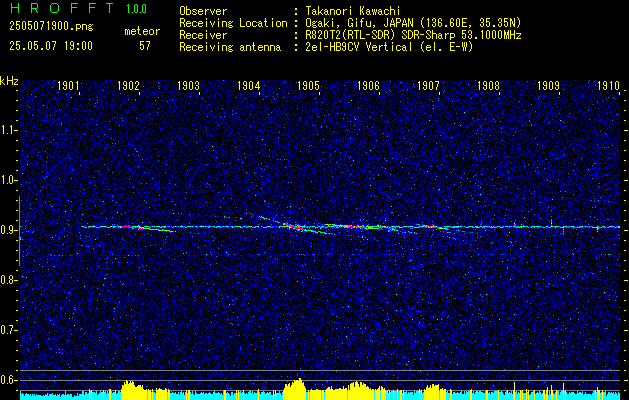The image size is (629, 400).
Task: Click the 1910 time marker
Action: pyautogui.click(x=609, y=86)
